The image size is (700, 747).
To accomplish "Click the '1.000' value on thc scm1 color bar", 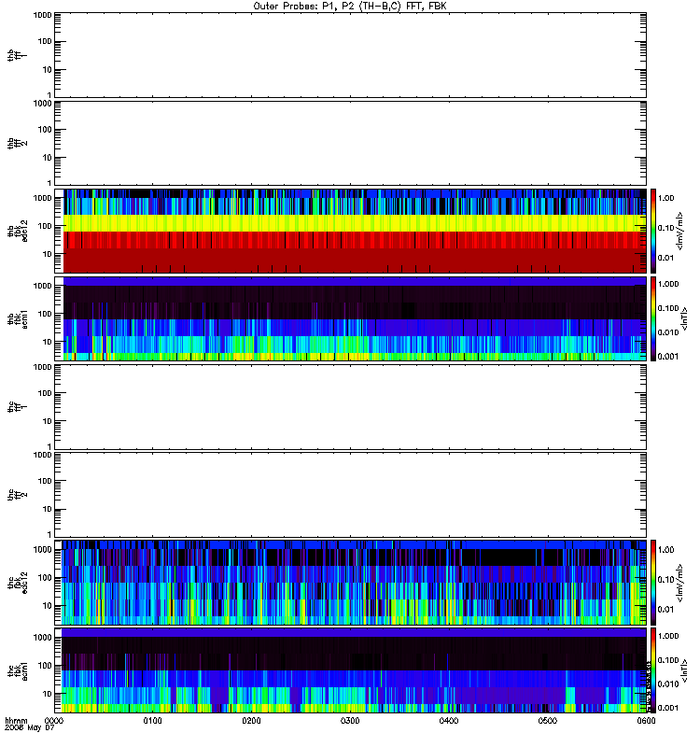I will coord(668,636).
